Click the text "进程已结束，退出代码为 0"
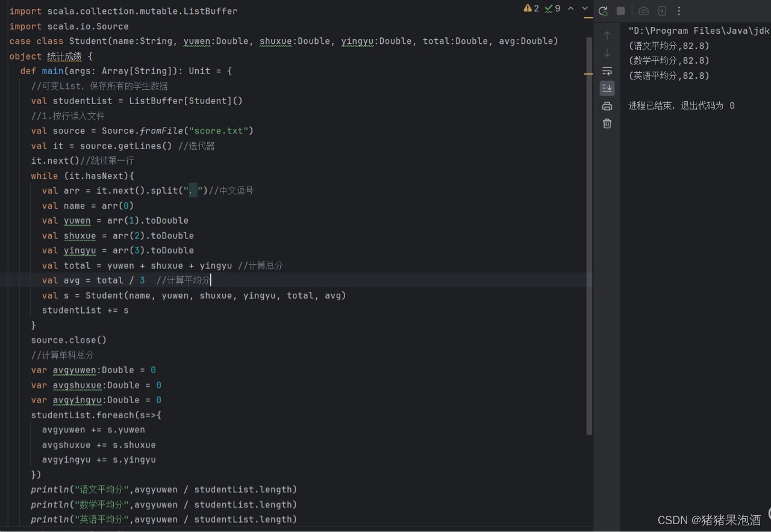 click(681, 106)
